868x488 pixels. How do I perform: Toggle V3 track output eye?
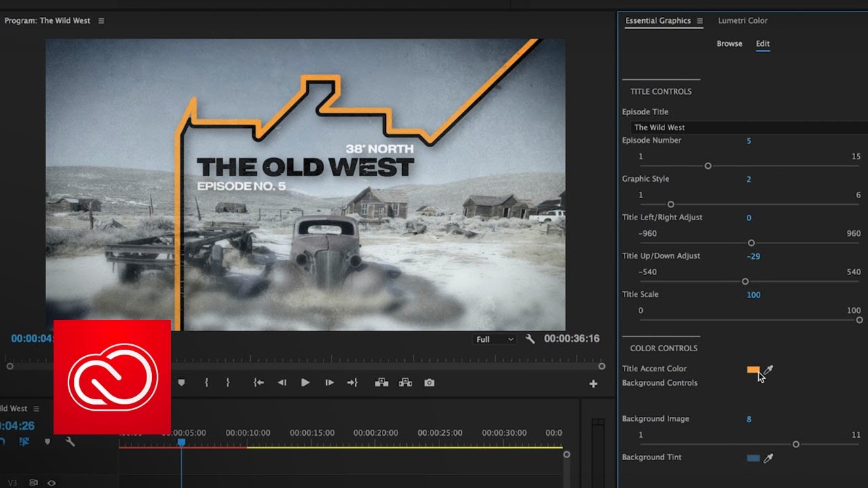(51, 483)
